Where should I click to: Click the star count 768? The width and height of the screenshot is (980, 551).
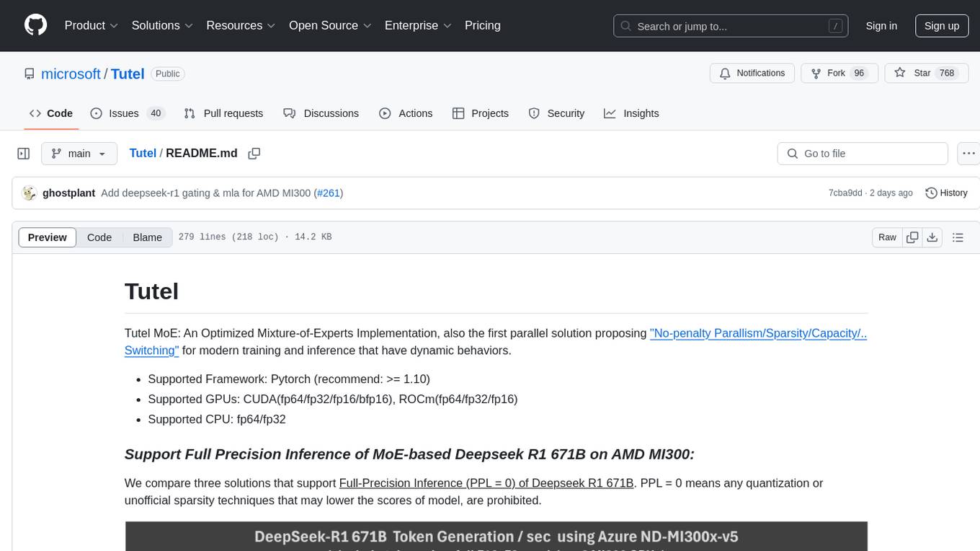(x=946, y=74)
